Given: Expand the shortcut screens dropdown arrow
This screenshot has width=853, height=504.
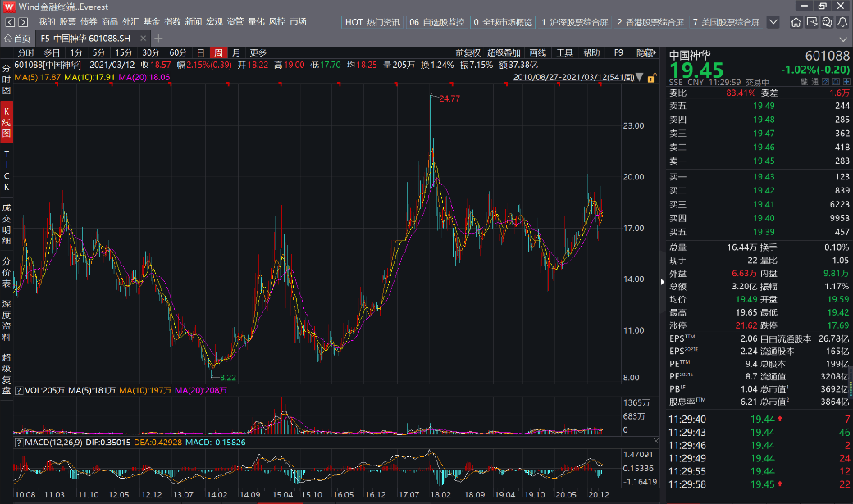Looking at the screenshot, I should point(773,22).
